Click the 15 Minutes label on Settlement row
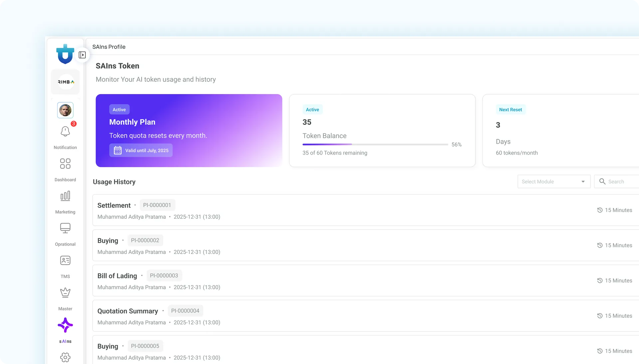This screenshot has height=364, width=639. 618,210
